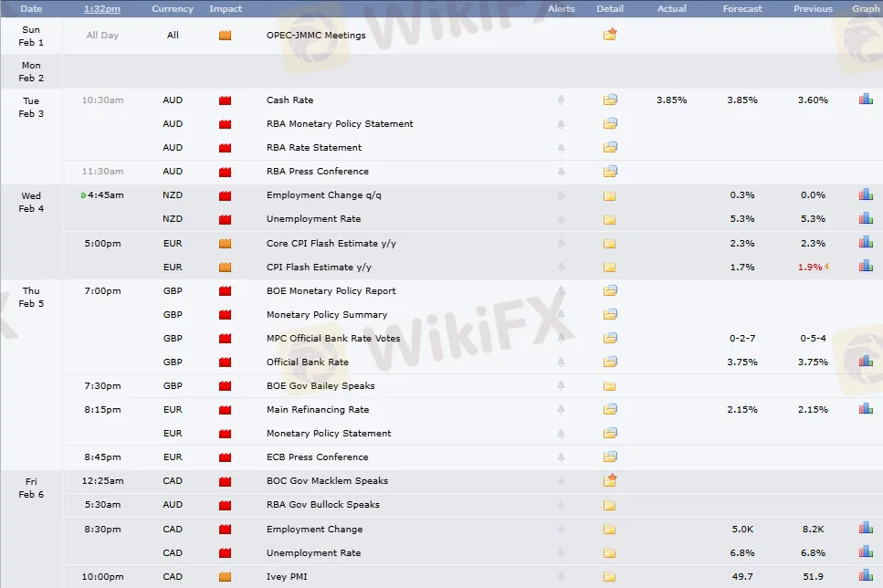Select the Employment Change q/q event

point(324,194)
